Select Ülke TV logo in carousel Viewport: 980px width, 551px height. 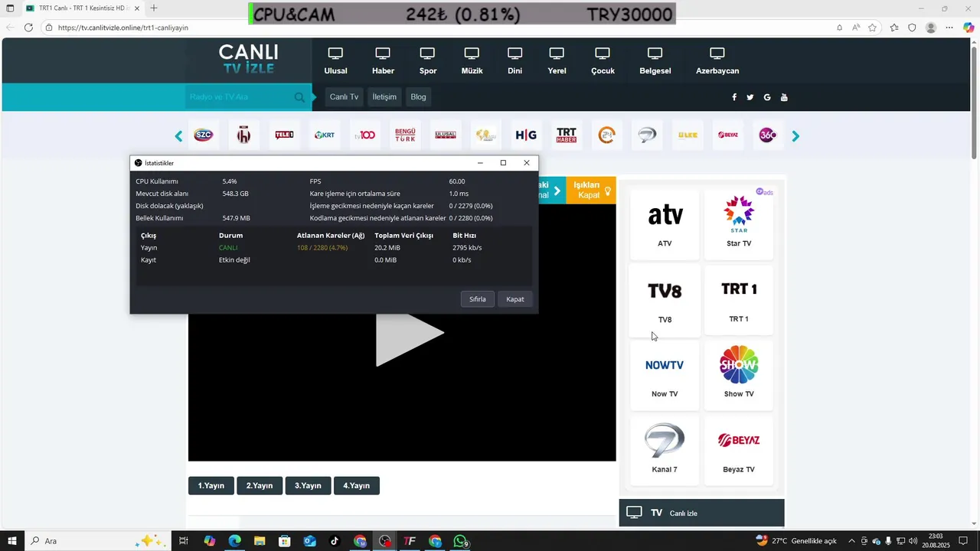tap(688, 135)
